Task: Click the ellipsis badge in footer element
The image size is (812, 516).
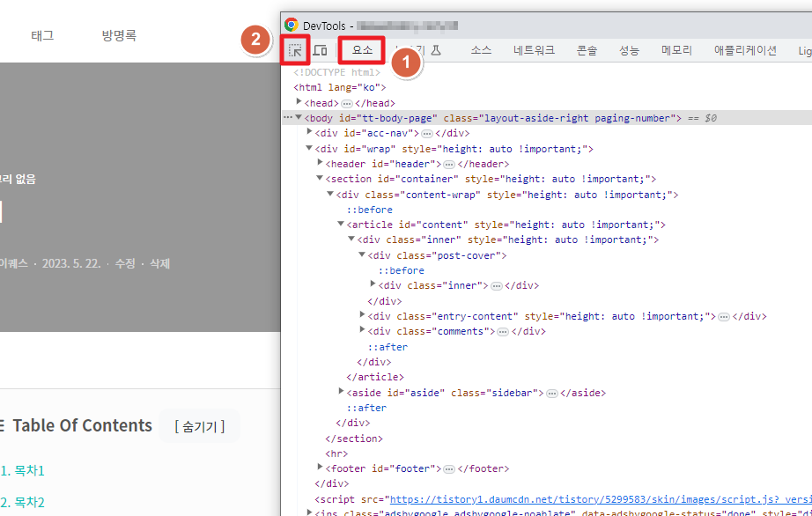Action: 449,469
